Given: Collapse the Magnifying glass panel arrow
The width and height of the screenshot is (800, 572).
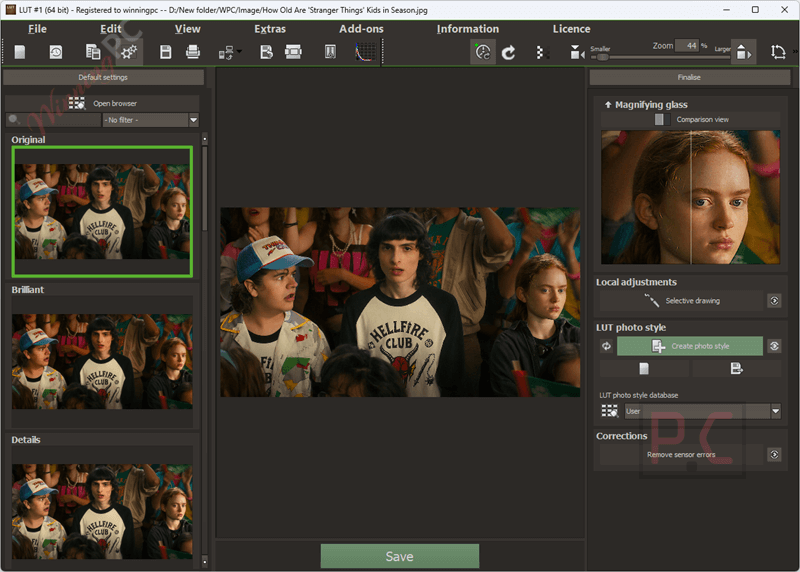Looking at the screenshot, I should [x=608, y=105].
